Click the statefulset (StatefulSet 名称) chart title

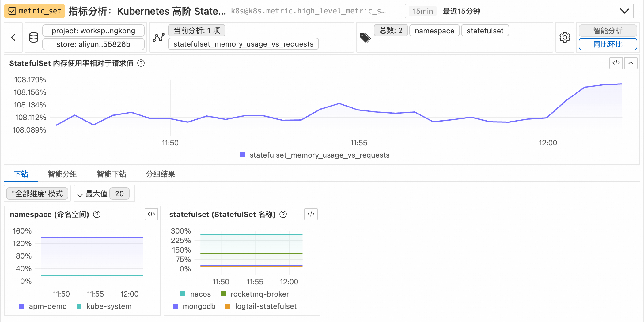point(222,214)
